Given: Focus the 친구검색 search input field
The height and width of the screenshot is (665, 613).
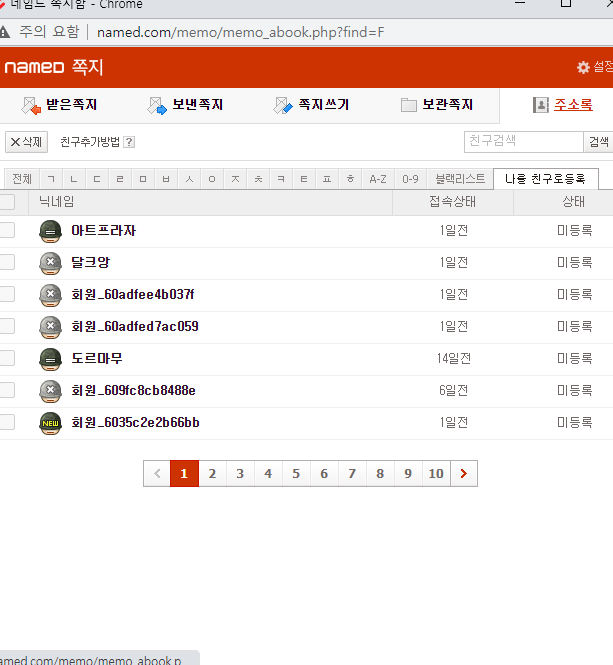Looking at the screenshot, I should click(x=524, y=142).
